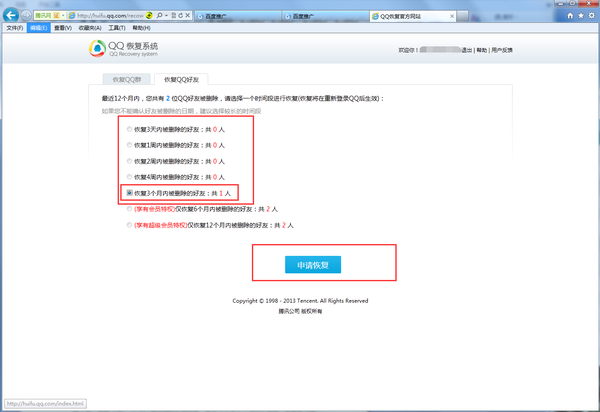This screenshot has height=412, width=600.
Task: Click the IE page icon in address bar
Action: [72, 16]
